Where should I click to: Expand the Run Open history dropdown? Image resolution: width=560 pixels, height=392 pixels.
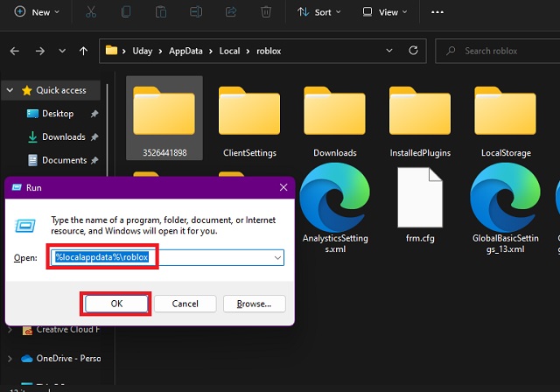tap(277, 258)
